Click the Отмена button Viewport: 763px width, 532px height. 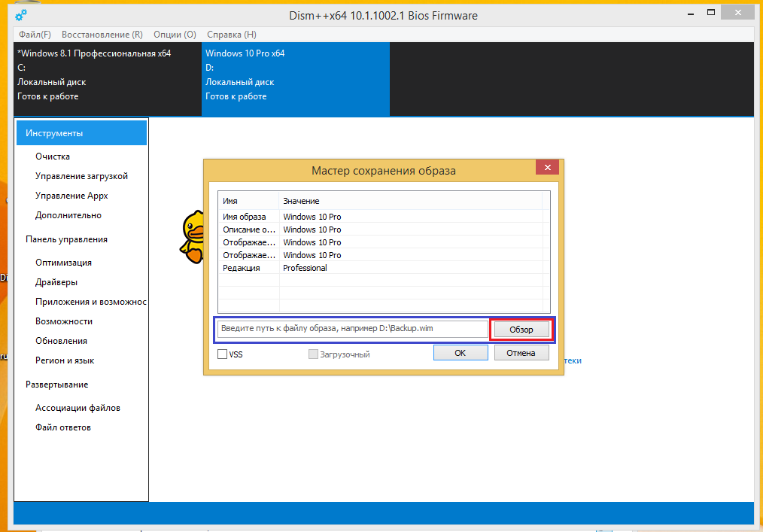coord(521,353)
